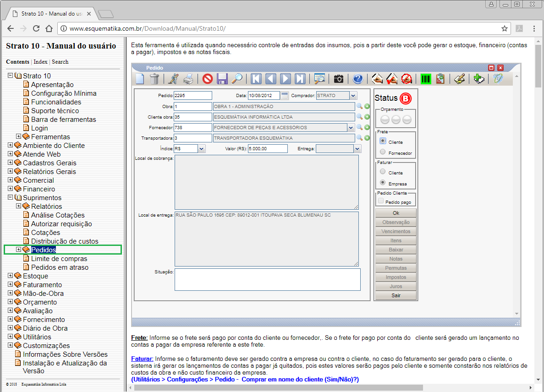
Task: Reload the page in the browser
Action: (36, 28)
